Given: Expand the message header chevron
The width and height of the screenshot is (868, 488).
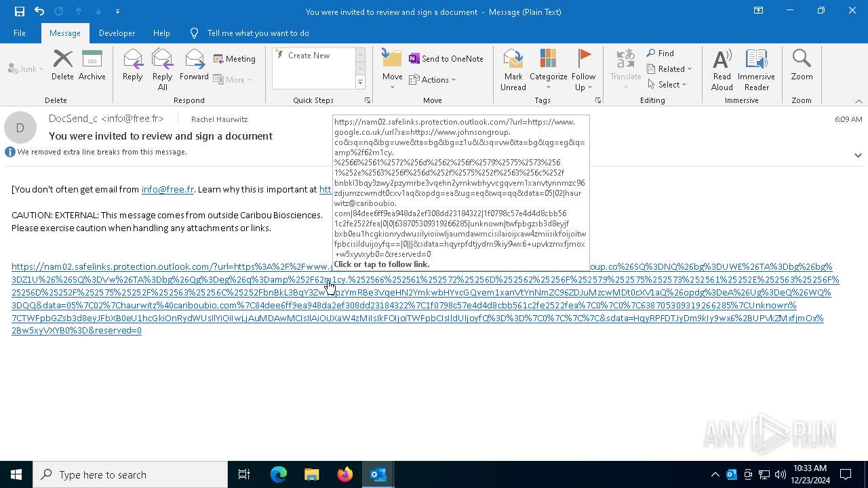Looking at the screenshot, I should tap(858, 155).
